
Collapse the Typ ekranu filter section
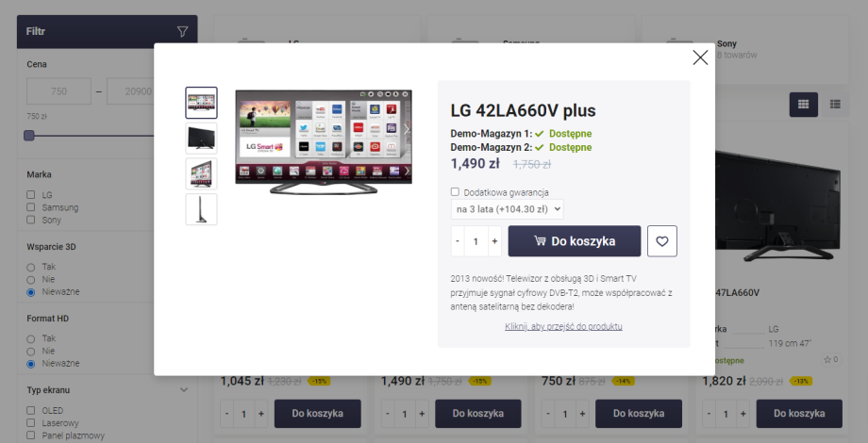(x=184, y=390)
